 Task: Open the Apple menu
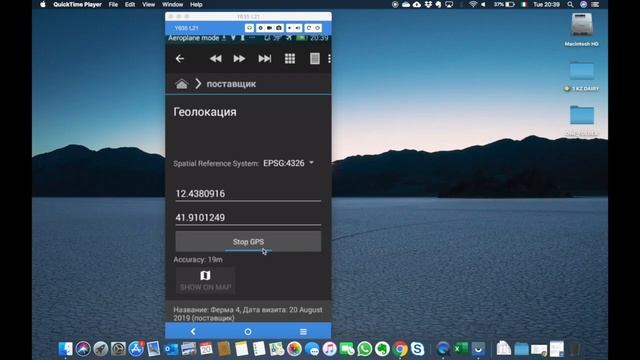[42, 4]
